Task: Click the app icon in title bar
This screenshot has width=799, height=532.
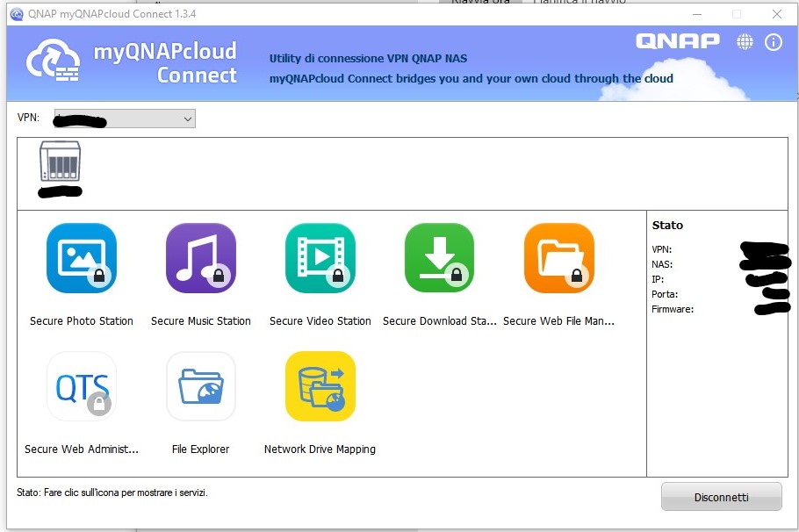Action: [16, 14]
